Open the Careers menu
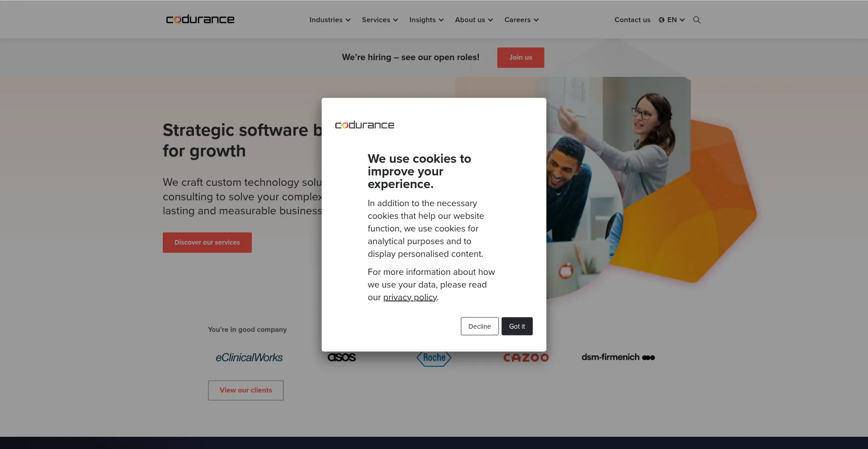This screenshot has height=449, width=868. 521,20
